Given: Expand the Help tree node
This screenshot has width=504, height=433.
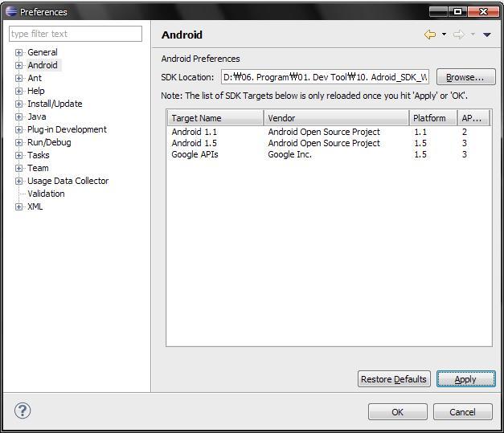Looking at the screenshot, I should point(18,91).
